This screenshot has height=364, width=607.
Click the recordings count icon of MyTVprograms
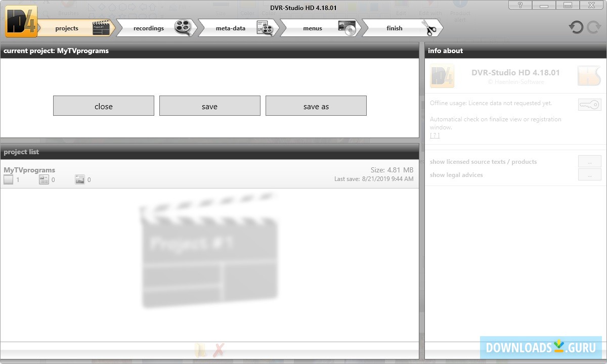[9, 179]
